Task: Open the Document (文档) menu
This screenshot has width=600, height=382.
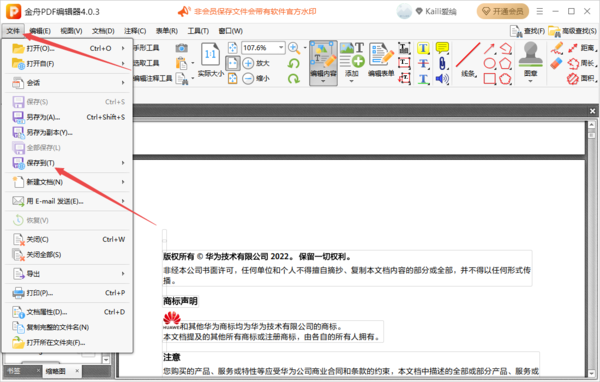Action: coord(103,31)
